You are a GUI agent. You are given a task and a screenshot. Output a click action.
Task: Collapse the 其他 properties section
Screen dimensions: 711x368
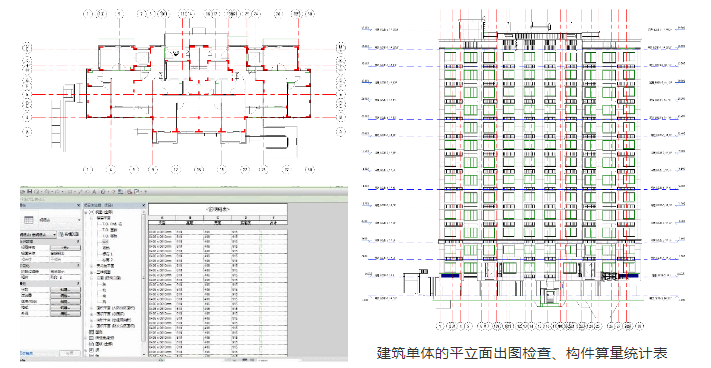78,283
